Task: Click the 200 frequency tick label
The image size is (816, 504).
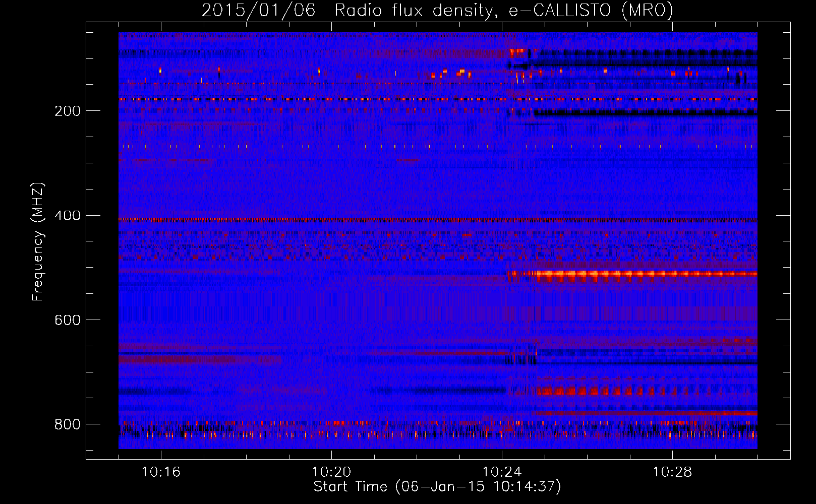Action: (x=68, y=111)
